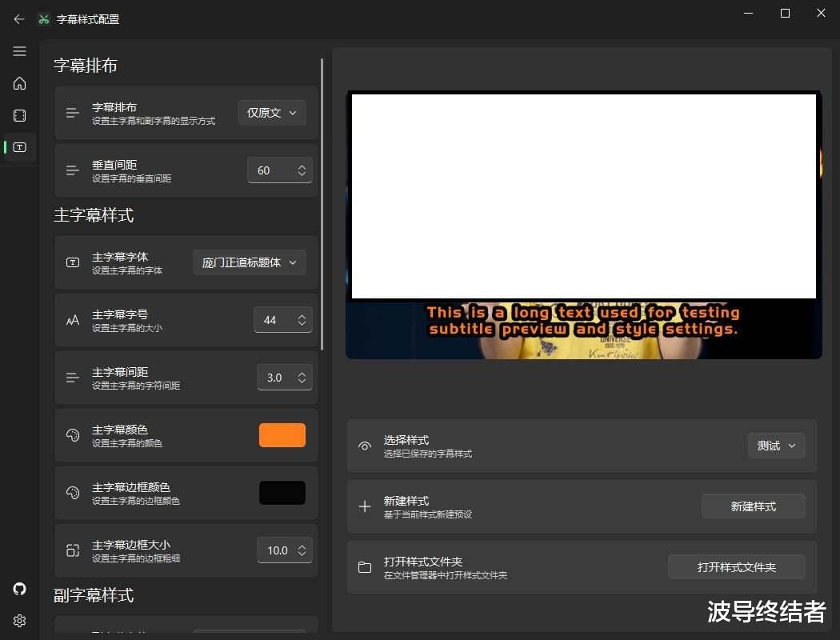Click the 基于当前样式新建预设 description text

click(428, 514)
